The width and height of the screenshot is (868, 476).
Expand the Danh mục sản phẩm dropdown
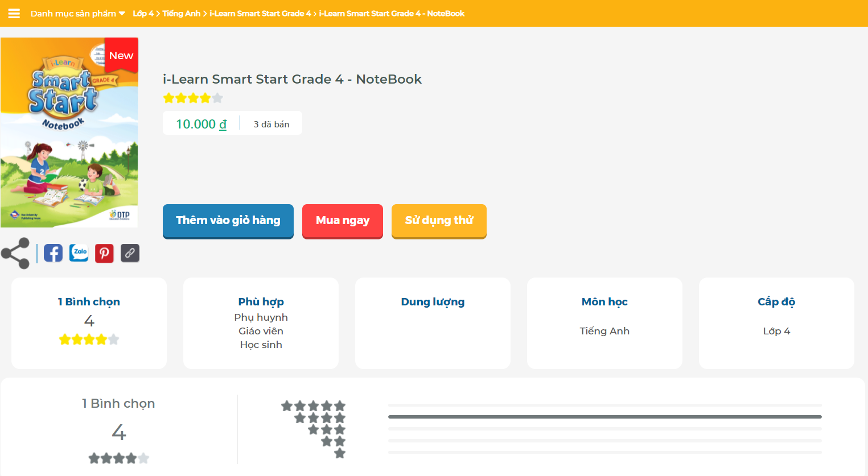[77, 14]
